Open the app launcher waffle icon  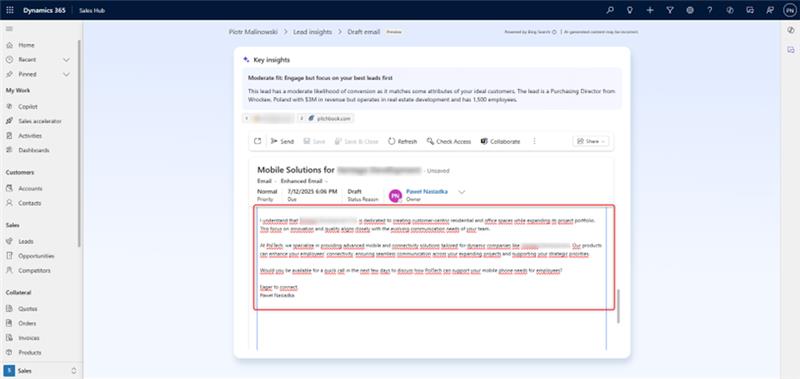[x=10, y=10]
